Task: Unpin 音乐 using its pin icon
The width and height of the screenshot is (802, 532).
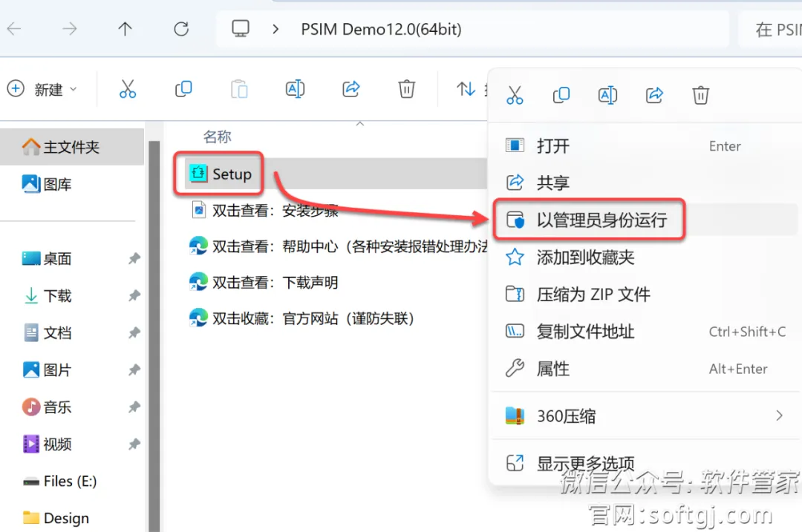Action: coord(134,407)
